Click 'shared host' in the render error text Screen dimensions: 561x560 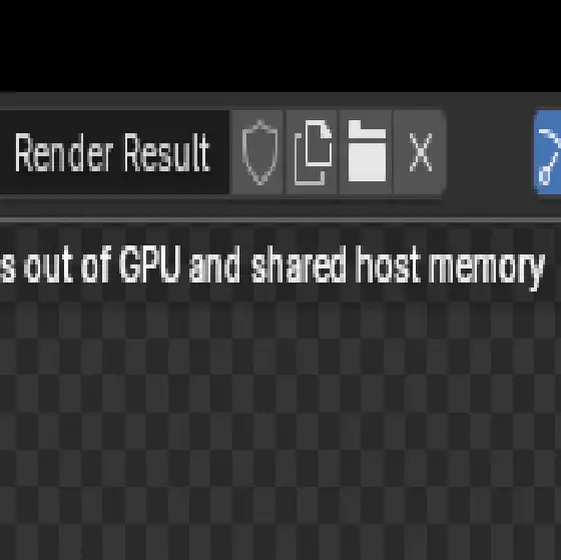[335, 264]
